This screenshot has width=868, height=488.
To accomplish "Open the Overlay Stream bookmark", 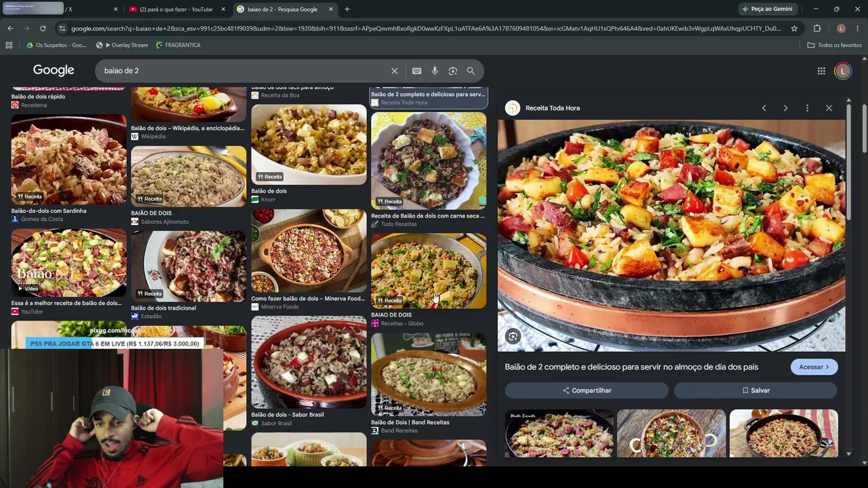I will (122, 45).
